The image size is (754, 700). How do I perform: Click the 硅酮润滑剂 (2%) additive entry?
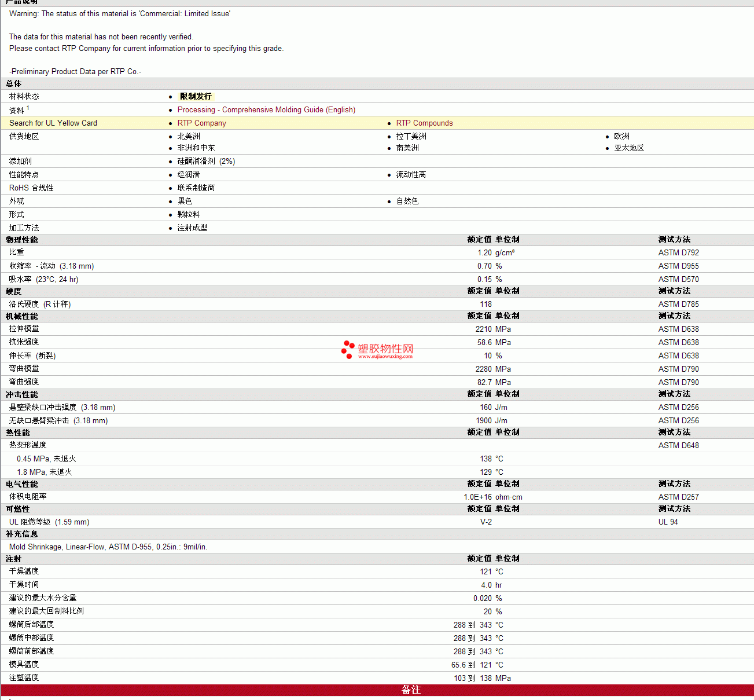pos(206,162)
